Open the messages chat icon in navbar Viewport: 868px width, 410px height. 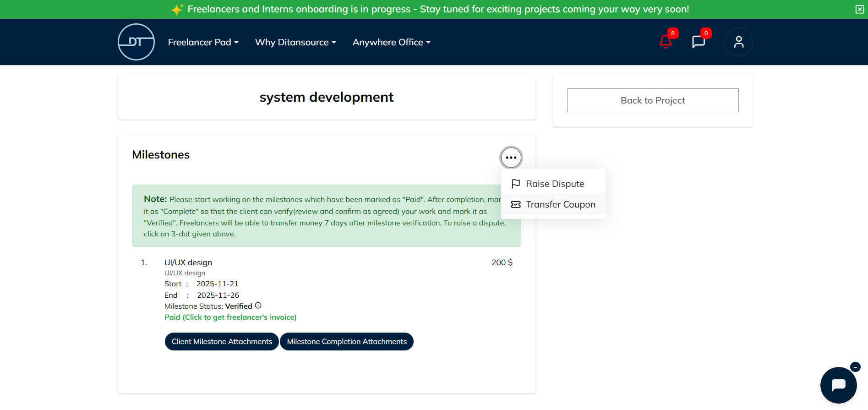coord(698,42)
